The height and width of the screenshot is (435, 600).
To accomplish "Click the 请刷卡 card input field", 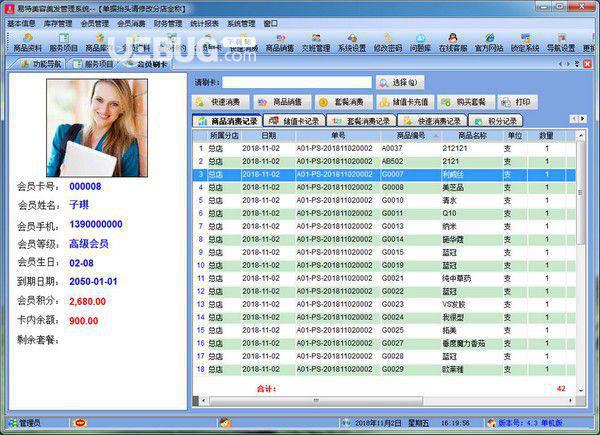I will click(x=297, y=82).
